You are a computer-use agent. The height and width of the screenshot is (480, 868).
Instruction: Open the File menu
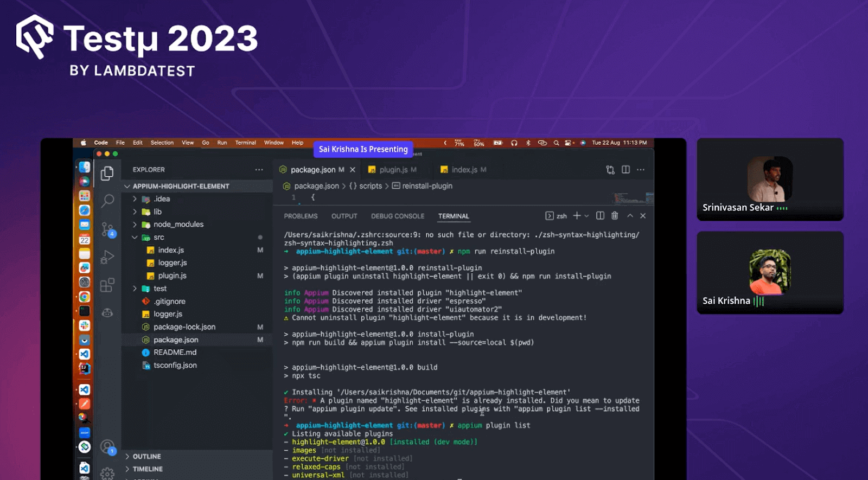pos(120,143)
